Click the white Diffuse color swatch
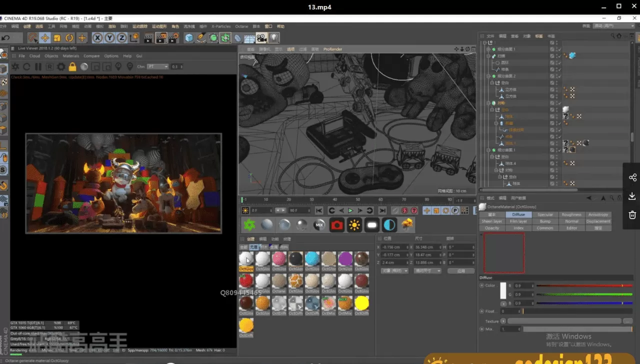The height and width of the screenshot is (364, 640). (503, 292)
